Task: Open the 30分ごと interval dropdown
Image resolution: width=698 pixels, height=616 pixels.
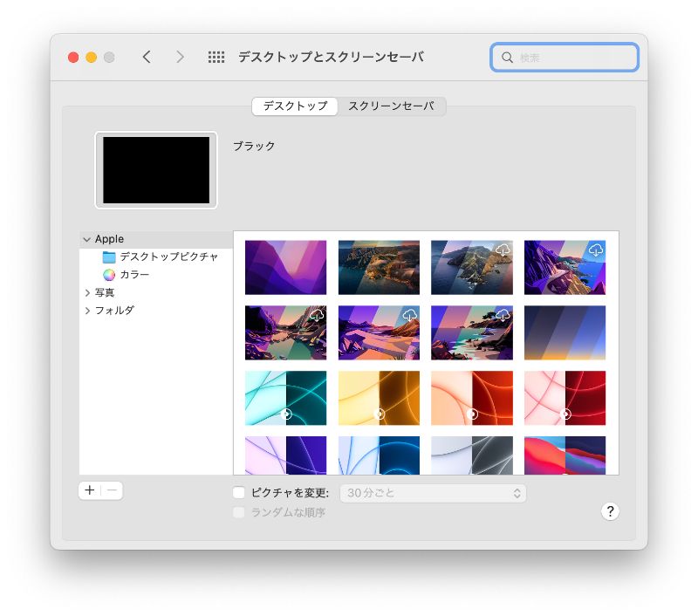Action: pyautogui.click(x=433, y=493)
